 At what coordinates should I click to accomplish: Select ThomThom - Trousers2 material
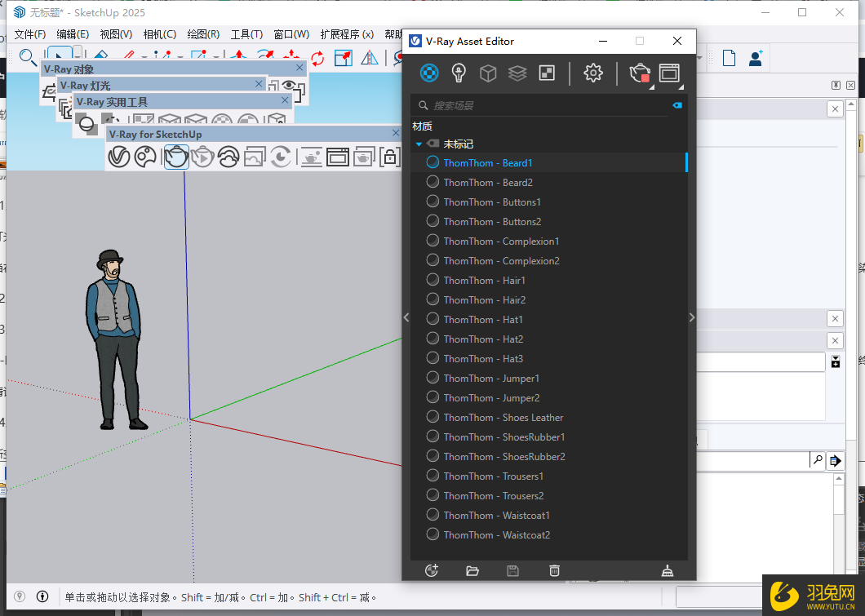click(x=549, y=496)
